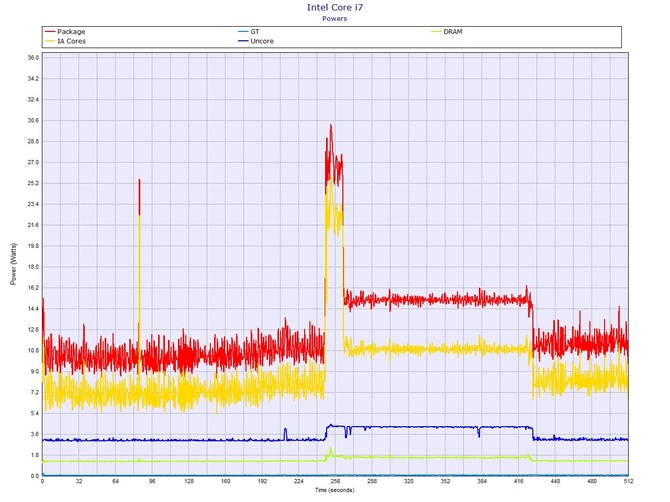Click the 5.4 value on the power axis
The image size is (670, 502).
34,413
